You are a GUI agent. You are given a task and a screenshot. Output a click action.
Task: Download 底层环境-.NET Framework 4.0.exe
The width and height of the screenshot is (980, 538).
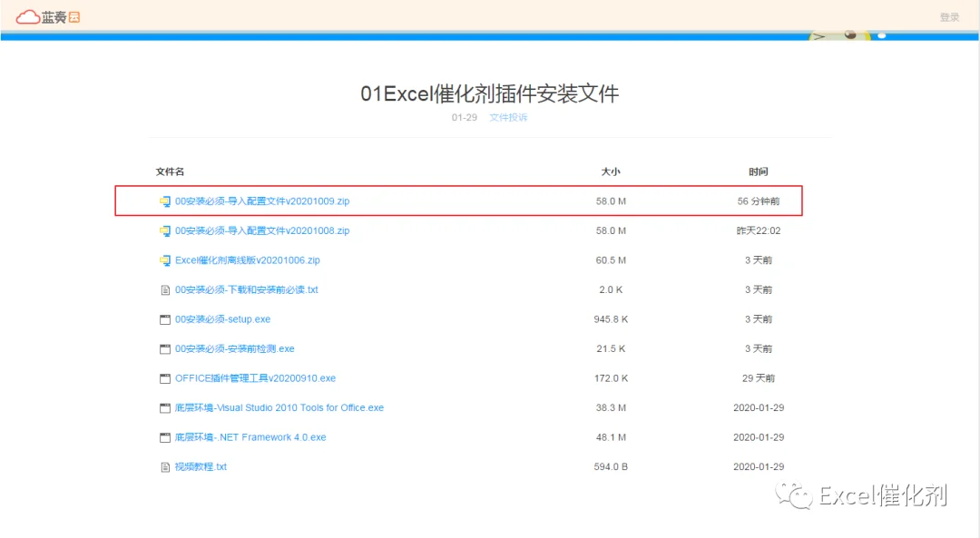pyautogui.click(x=250, y=436)
